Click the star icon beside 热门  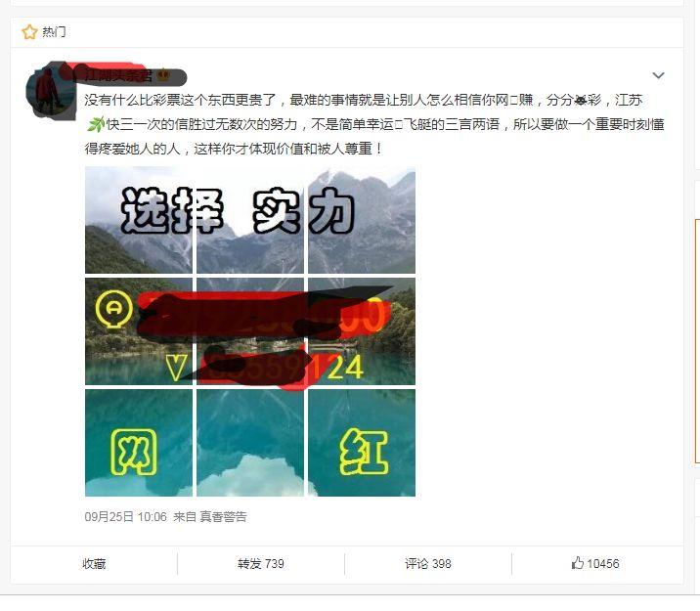(x=29, y=31)
